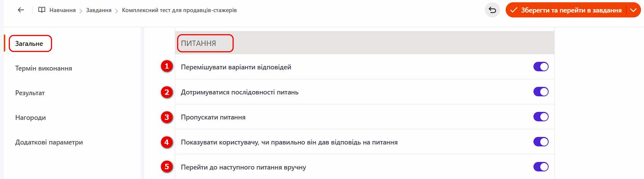Click the undo arrow icon button
This screenshot has width=644, height=179.
pos(492,10)
